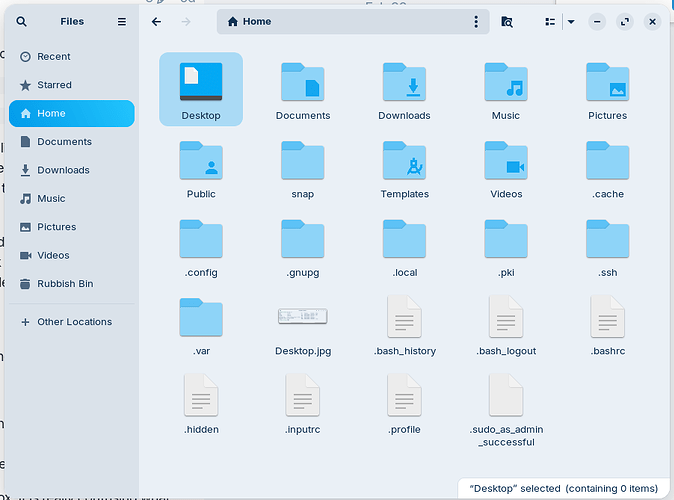This screenshot has width=674, height=500.
Task: Select the .pki folder
Action: [x=506, y=239]
